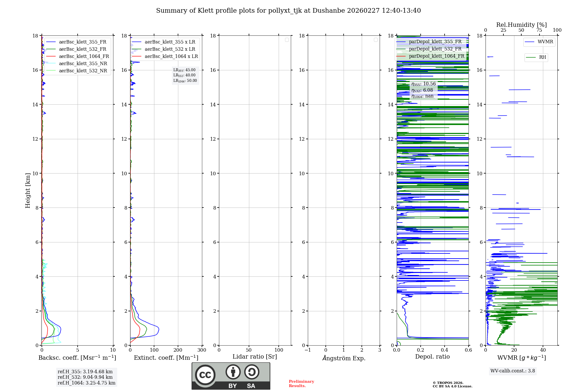
Task: Click the red Preliminary Results text
Action: click(x=301, y=384)
